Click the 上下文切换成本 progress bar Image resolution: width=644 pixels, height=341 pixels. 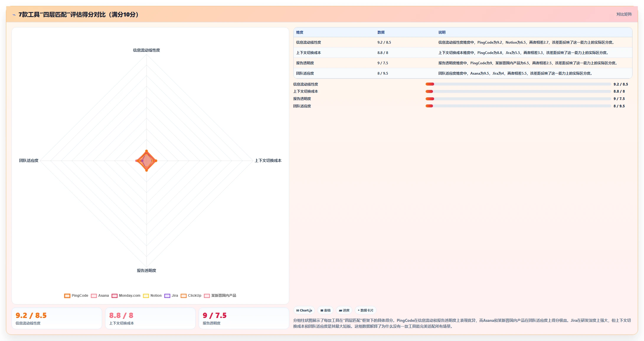pyautogui.click(x=518, y=91)
